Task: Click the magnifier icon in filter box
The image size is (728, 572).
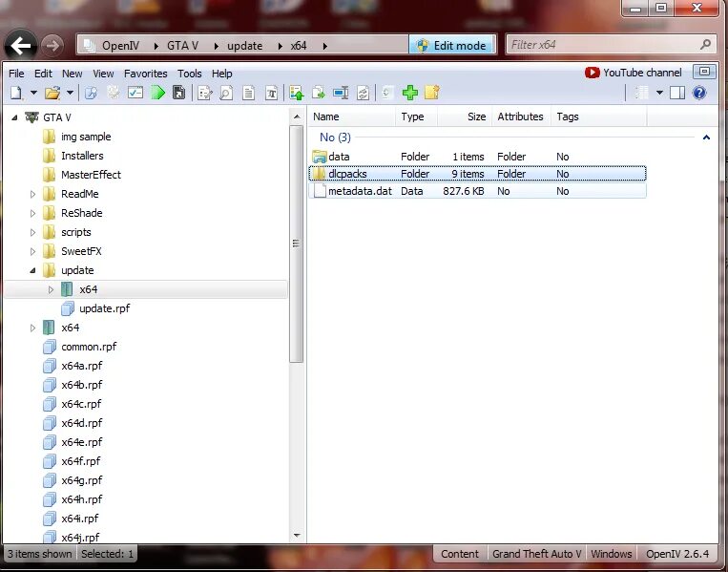Action: click(705, 45)
